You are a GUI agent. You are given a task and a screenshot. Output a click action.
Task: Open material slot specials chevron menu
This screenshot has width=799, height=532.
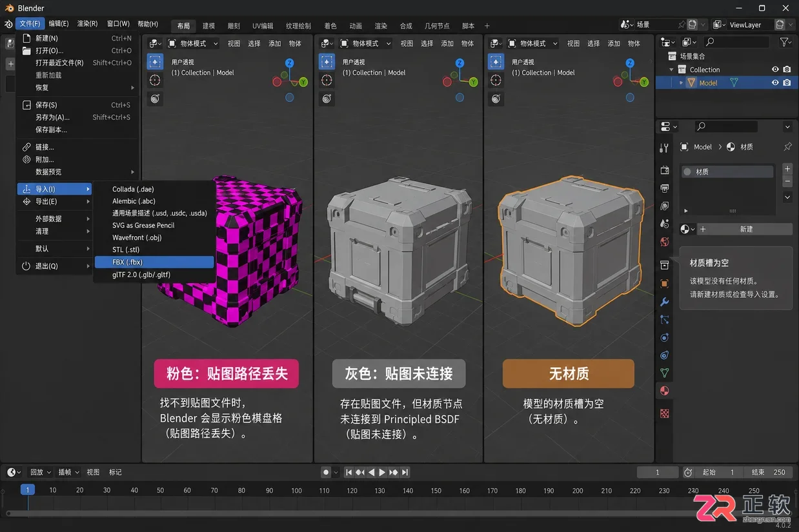[x=787, y=197]
